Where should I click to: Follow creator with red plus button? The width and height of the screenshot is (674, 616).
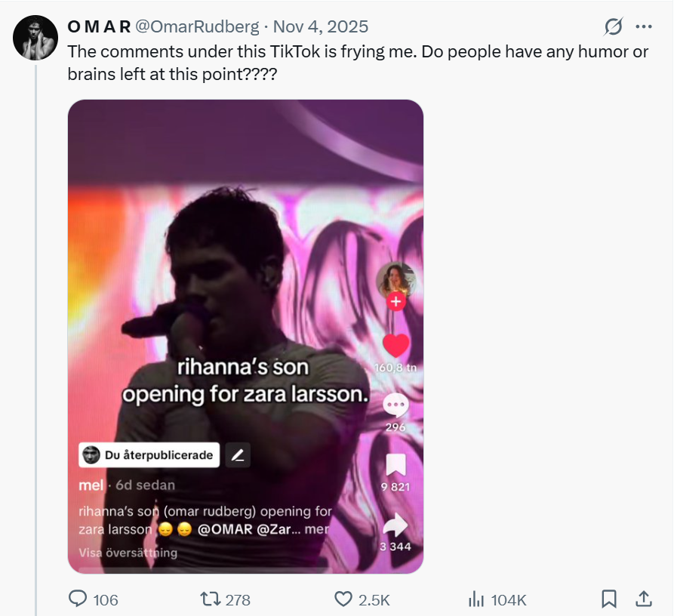tap(395, 302)
